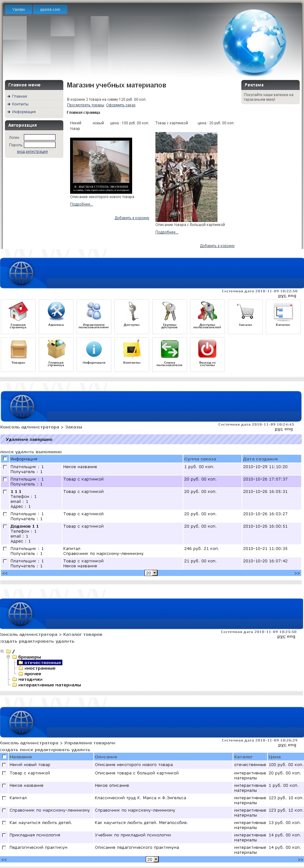Image resolution: width=304 pixels, height=868 pixels.
Task: Open Контакты in the Главное меню
Action: click(20, 104)
